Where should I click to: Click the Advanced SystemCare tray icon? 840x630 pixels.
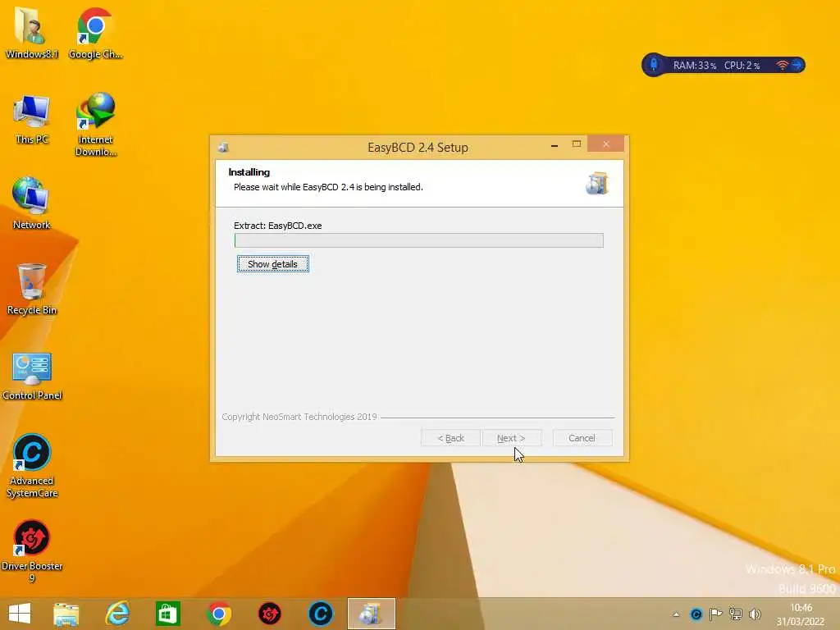[x=696, y=614]
